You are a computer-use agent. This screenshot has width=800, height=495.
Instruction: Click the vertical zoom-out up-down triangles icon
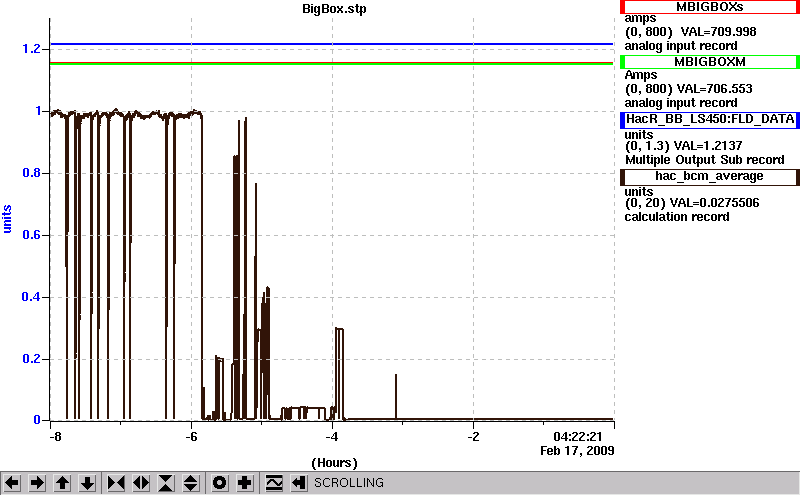(191, 483)
